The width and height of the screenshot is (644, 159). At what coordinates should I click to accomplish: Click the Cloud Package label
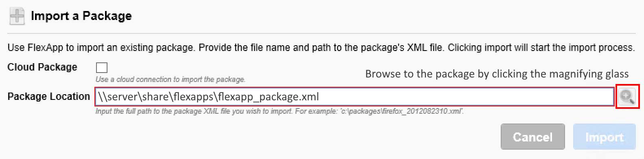pyautogui.click(x=42, y=67)
